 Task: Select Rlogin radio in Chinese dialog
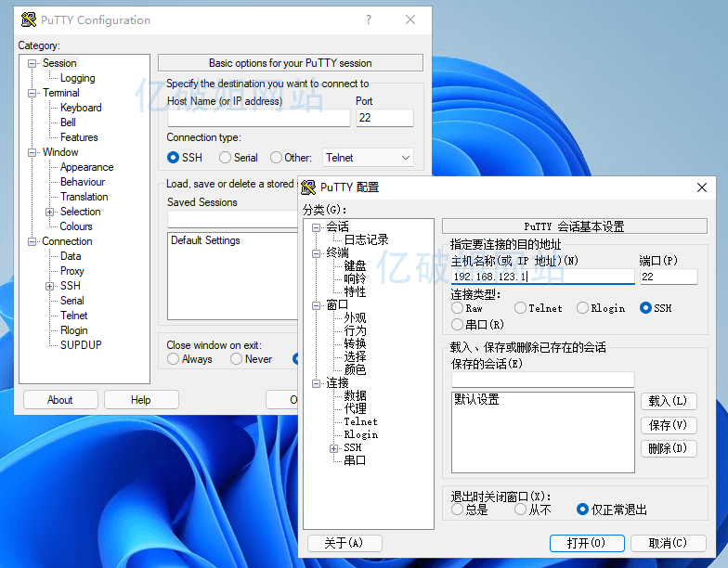pyautogui.click(x=583, y=308)
